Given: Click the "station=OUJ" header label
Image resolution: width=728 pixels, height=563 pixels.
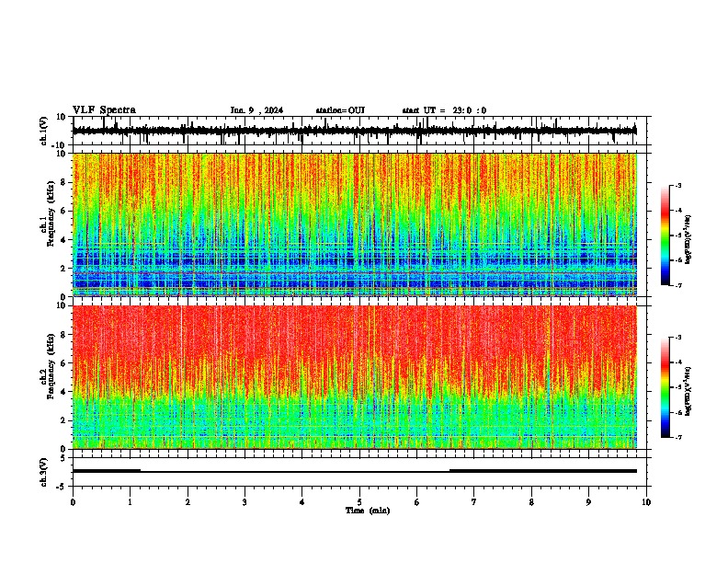Looking at the screenshot, I should tap(340, 110).
